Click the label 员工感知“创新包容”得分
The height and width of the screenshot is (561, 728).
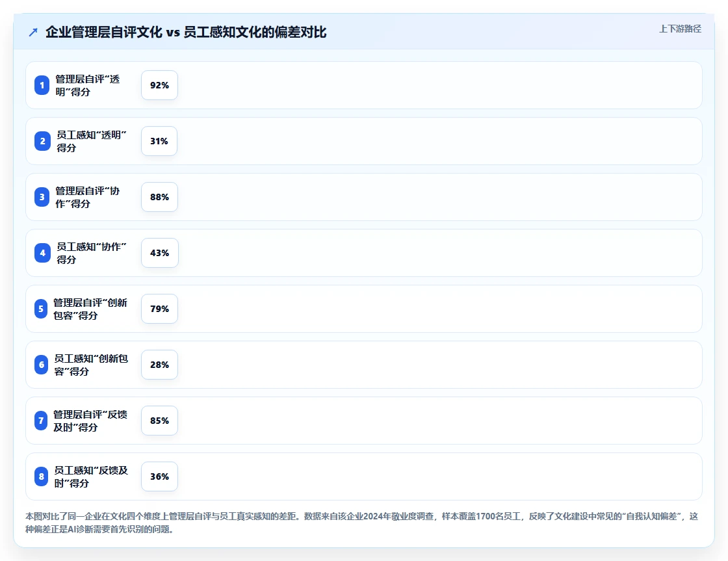click(x=91, y=365)
